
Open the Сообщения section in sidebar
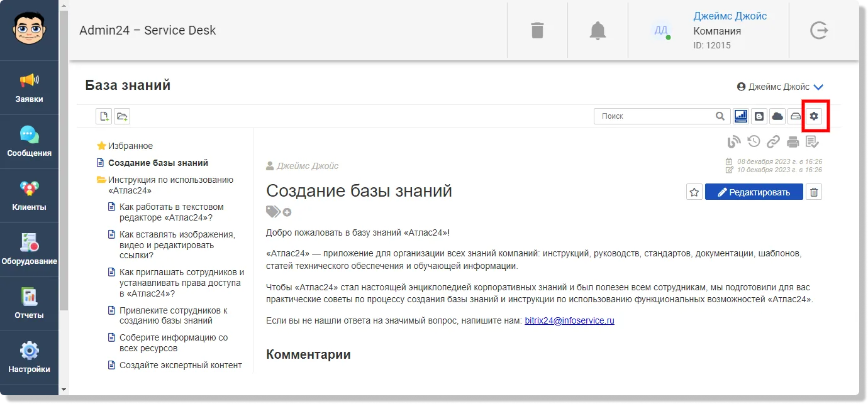(29, 141)
